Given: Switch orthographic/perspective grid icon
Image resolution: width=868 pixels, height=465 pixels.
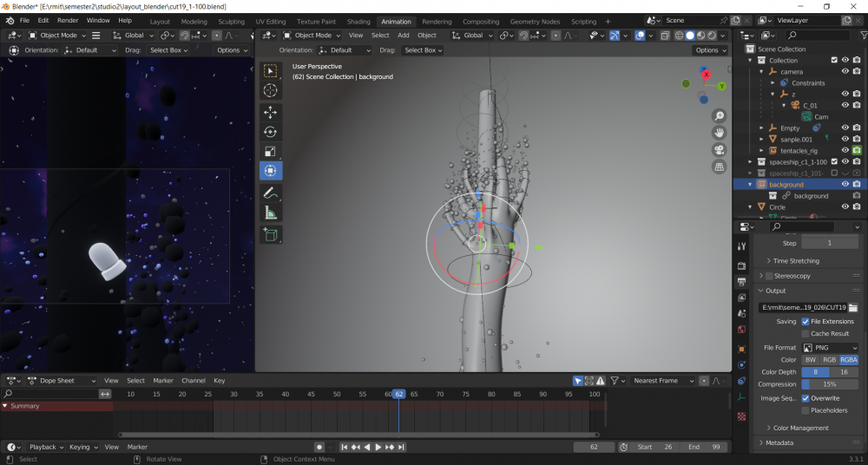Looking at the screenshot, I should point(719,167).
